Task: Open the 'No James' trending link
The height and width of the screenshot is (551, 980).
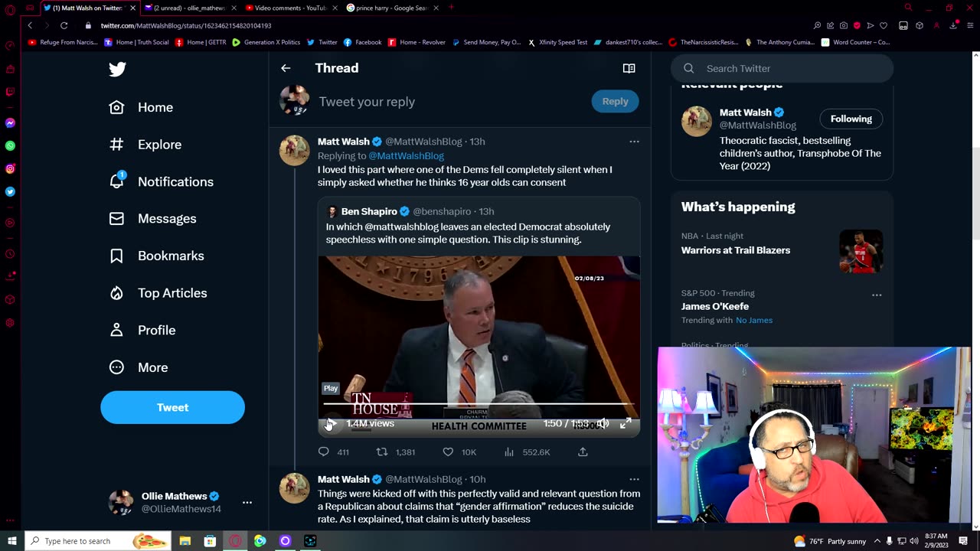Action: coord(754,320)
